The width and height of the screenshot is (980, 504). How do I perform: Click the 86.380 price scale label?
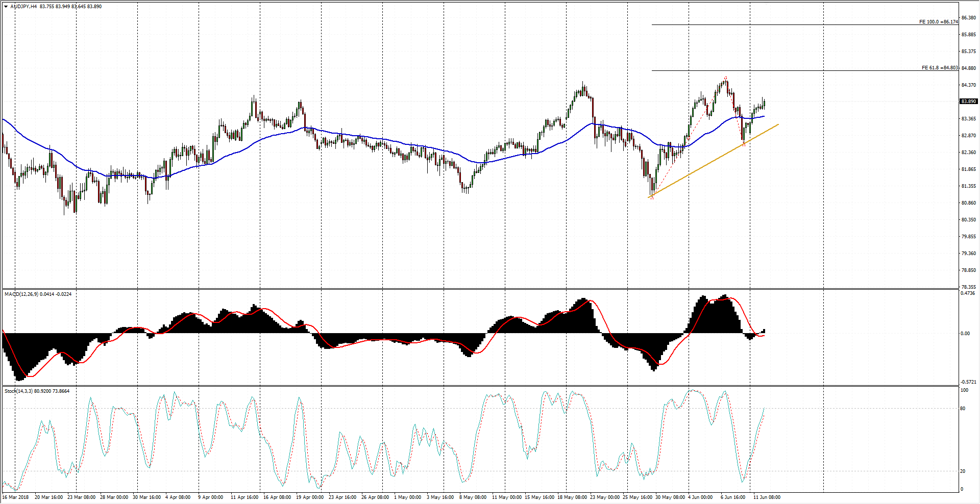pos(968,18)
